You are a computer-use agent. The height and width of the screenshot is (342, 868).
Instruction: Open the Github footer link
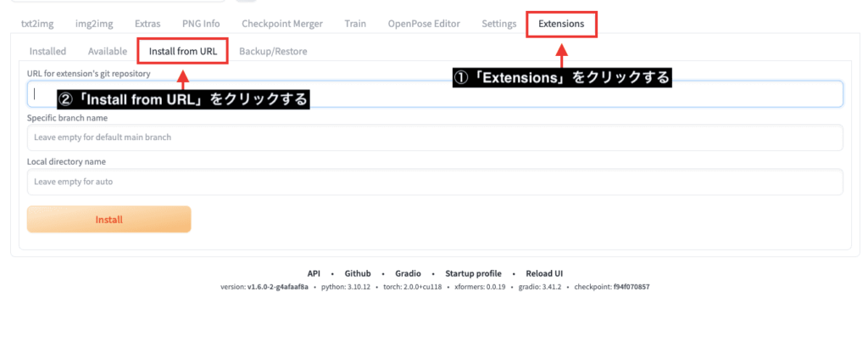(x=358, y=273)
